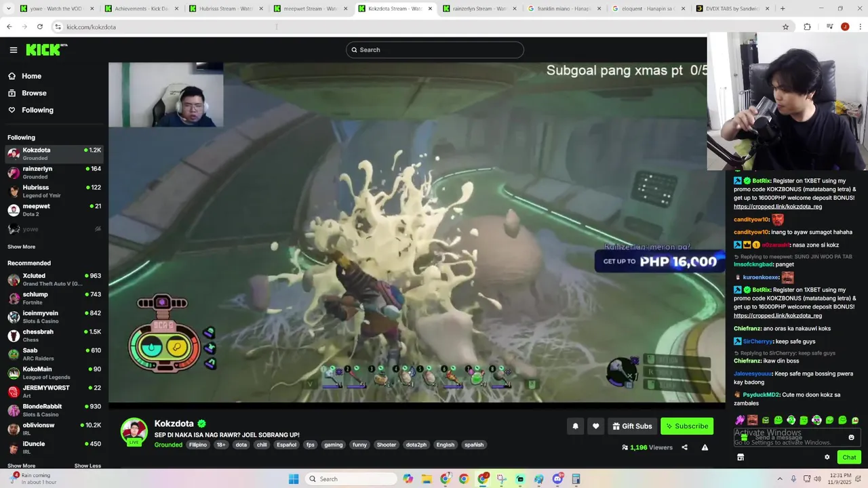The height and width of the screenshot is (488, 868).
Task: Switch to the DVDX TABS tab
Action: 734,9
